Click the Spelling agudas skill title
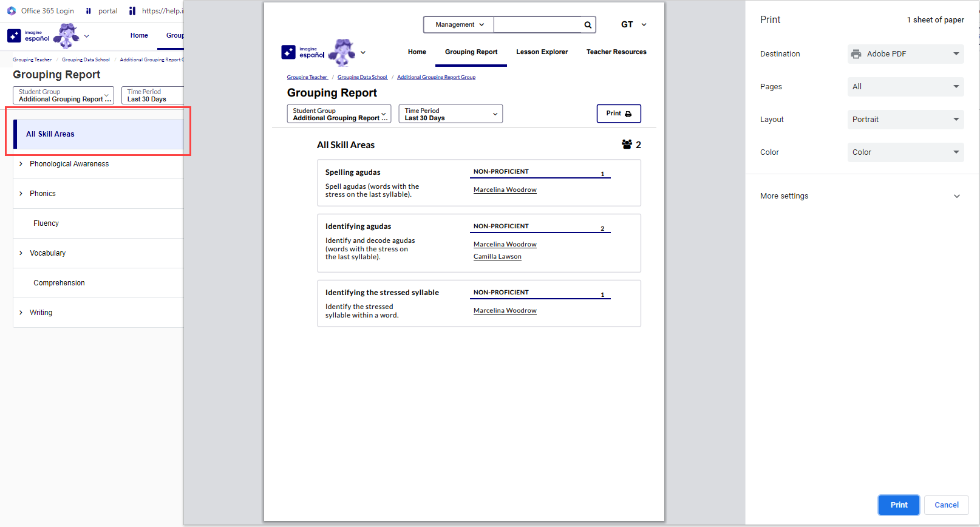The height and width of the screenshot is (527, 980). tap(353, 172)
